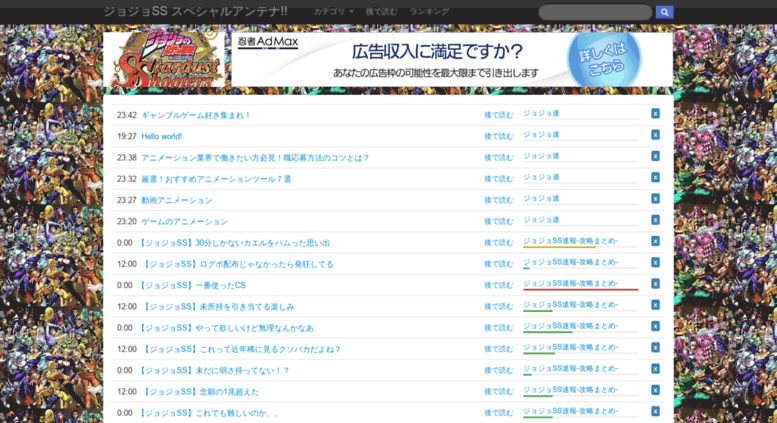This screenshot has width=777, height=423.
Task: Hit the X icon for 動画アニメーション row
Action: coord(655,199)
